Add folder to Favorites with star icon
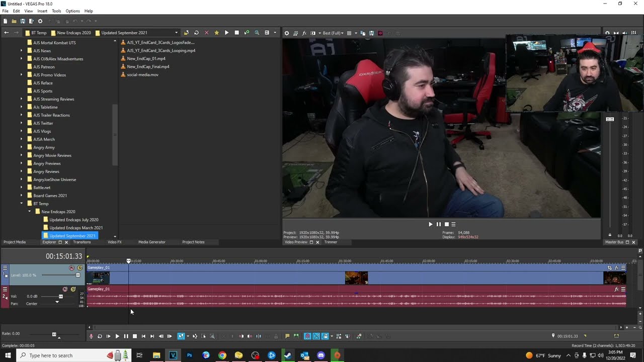644x362 pixels. (x=216, y=33)
